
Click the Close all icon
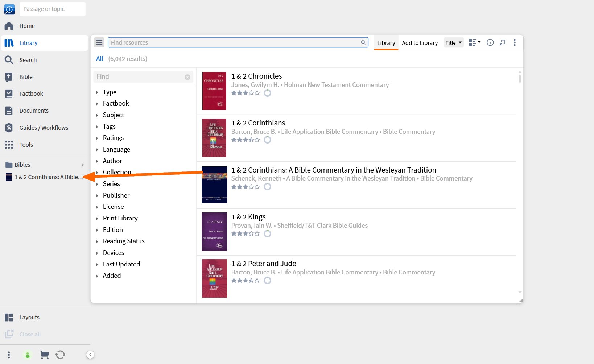[9, 334]
